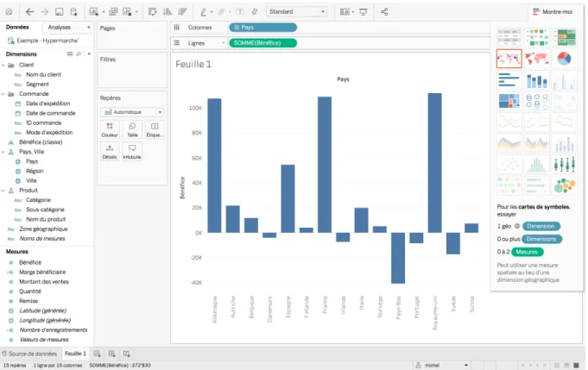588x370 pixels.
Task: Toggle the fix axes pin icon
Action: (255, 11)
